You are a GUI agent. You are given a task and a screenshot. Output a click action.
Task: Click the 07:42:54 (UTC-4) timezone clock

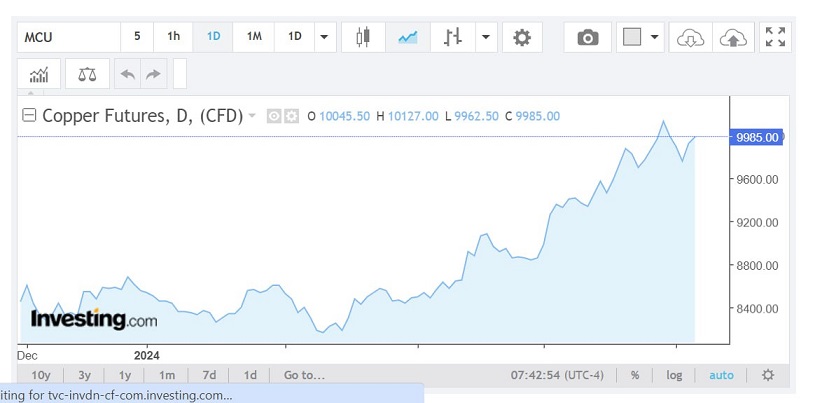557,375
